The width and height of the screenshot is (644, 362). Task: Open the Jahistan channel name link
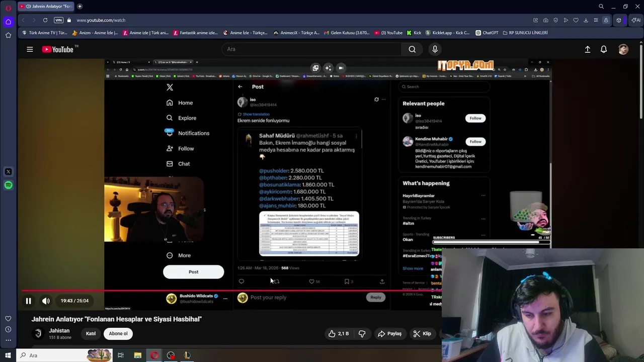pos(59,331)
